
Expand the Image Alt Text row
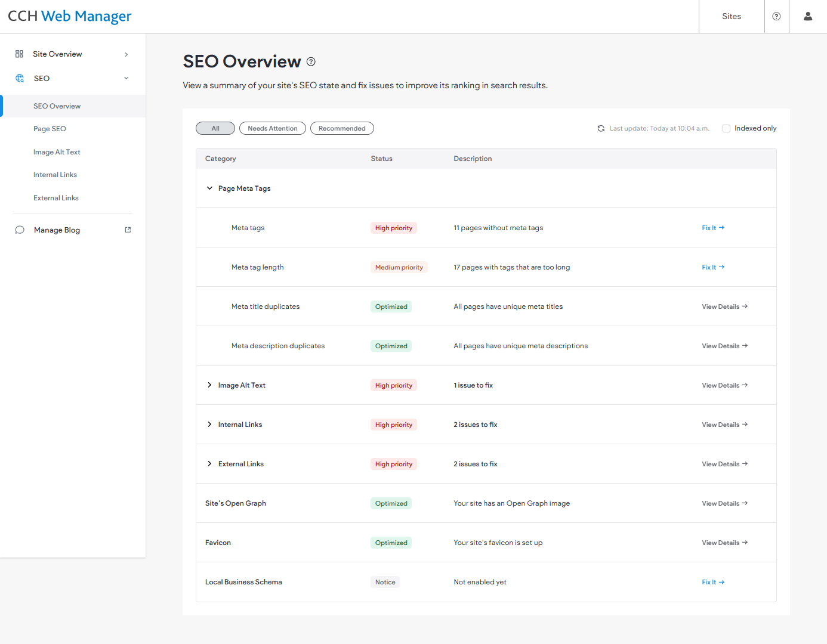[x=209, y=385]
